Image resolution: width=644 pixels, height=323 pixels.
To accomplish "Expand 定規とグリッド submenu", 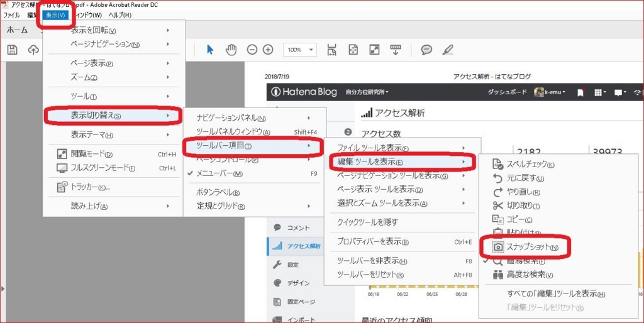I will pyautogui.click(x=255, y=206).
